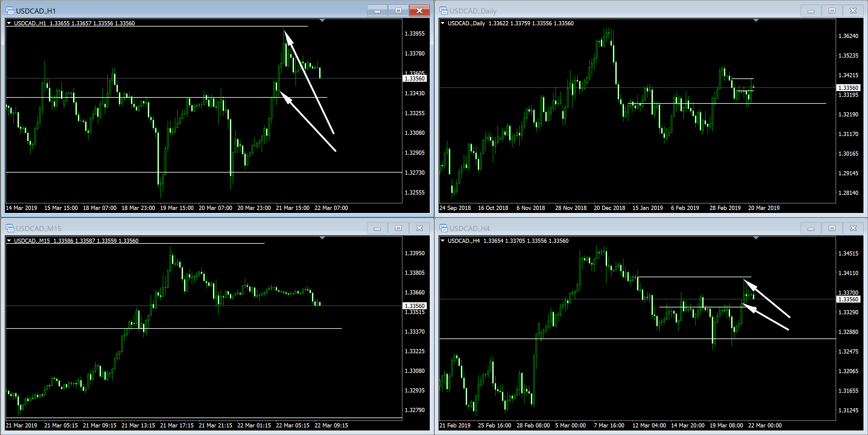Click the chart shift marker on H1 chart
The height and width of the screenshot is (435, 868).
tap(322, 21)
